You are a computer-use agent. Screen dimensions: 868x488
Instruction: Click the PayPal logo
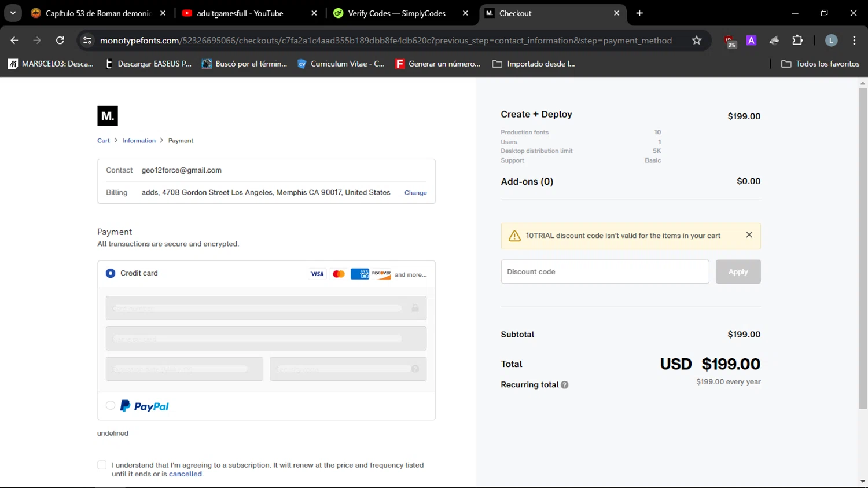(144, 406)
